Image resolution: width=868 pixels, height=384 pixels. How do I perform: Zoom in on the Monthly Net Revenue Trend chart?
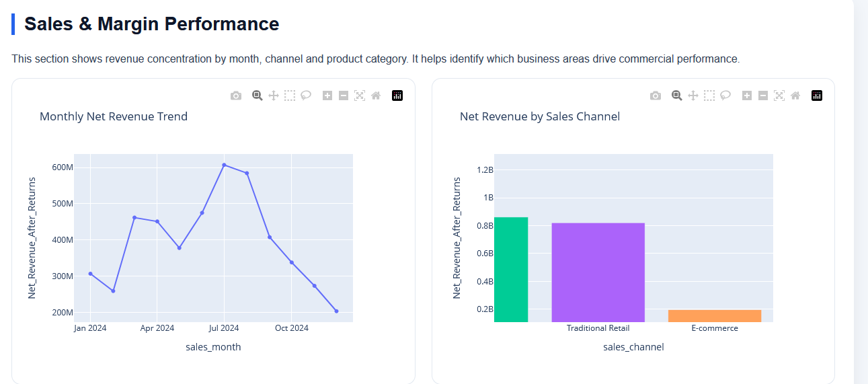[x=327, y=95]
